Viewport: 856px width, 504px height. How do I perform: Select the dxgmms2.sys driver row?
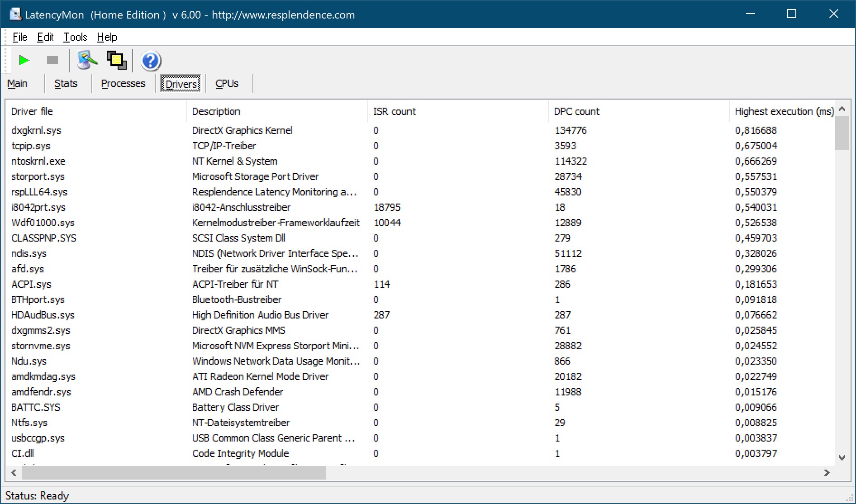click(x=420, y=330)
